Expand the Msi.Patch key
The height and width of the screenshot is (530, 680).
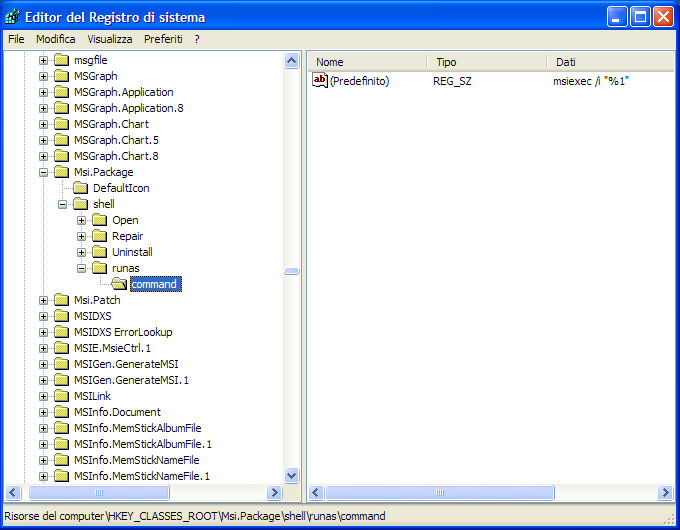[43, 300]
